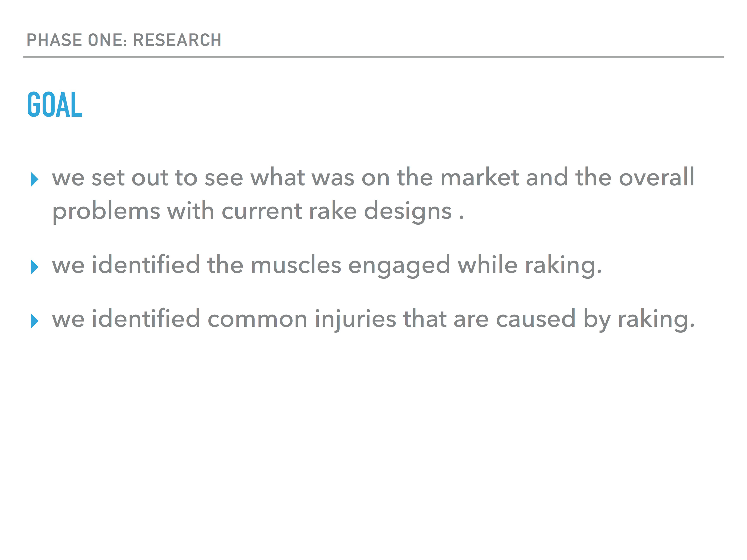The height and width of the screenshot is (560, 747).
Task: Click the bullet arrow beside 'common injuries' line
Action: coord(34,321)
